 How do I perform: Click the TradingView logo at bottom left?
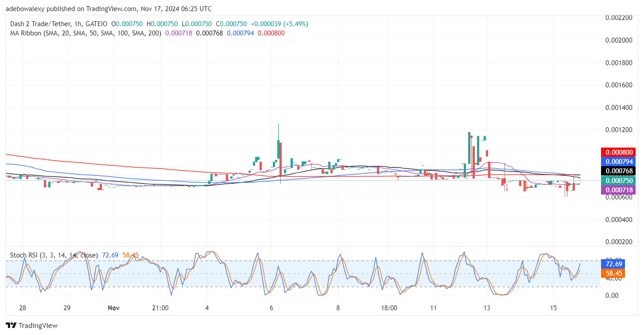pos(31,326)
